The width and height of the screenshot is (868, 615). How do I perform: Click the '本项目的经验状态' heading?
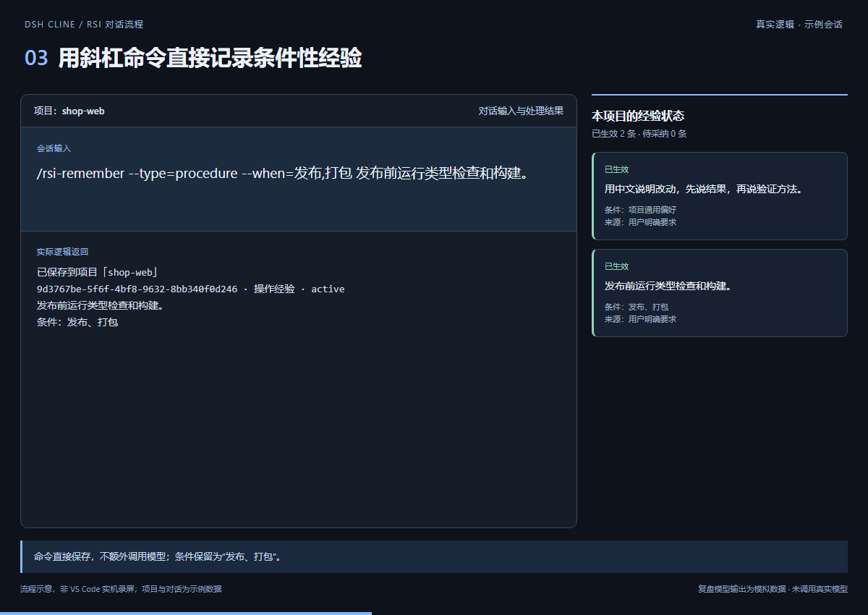(x=638, y=116)
